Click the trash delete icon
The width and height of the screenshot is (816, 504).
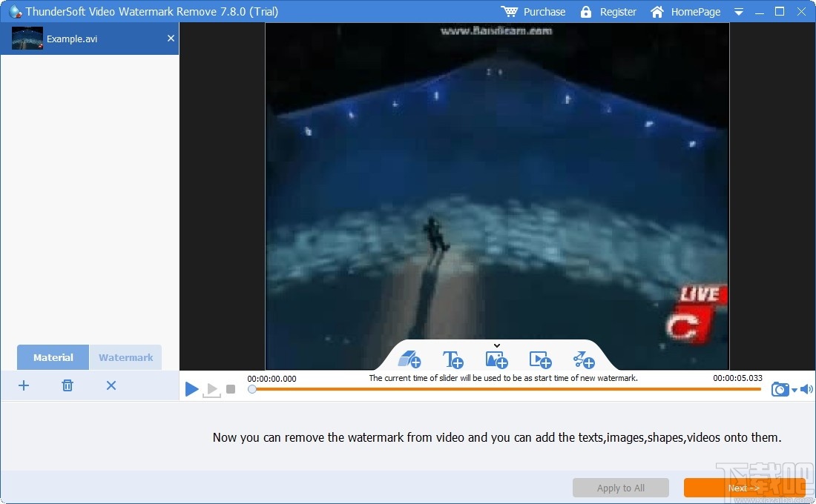coord(67,385)
